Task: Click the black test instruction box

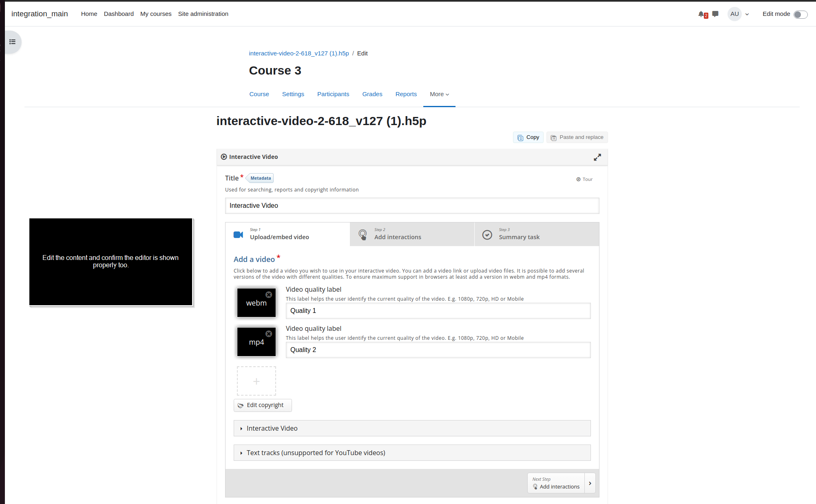Action: [x=111, y=262]
